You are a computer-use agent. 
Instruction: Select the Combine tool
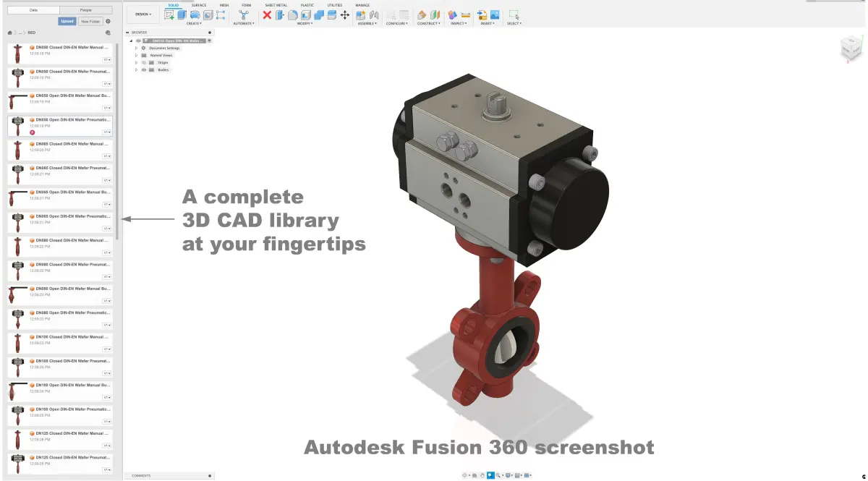[x=318, y=14]
